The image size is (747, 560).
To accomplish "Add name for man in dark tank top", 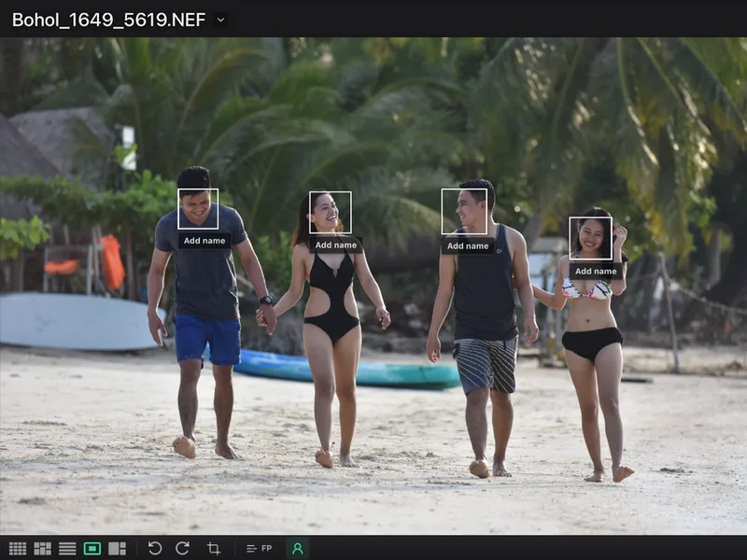I will (x=468, y=245).
